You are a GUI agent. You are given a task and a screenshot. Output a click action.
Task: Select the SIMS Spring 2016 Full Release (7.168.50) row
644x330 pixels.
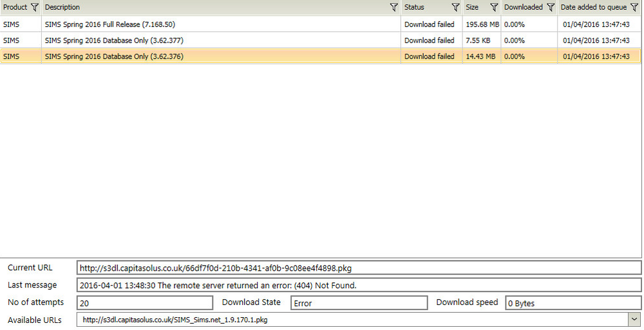tap(320, 24)
